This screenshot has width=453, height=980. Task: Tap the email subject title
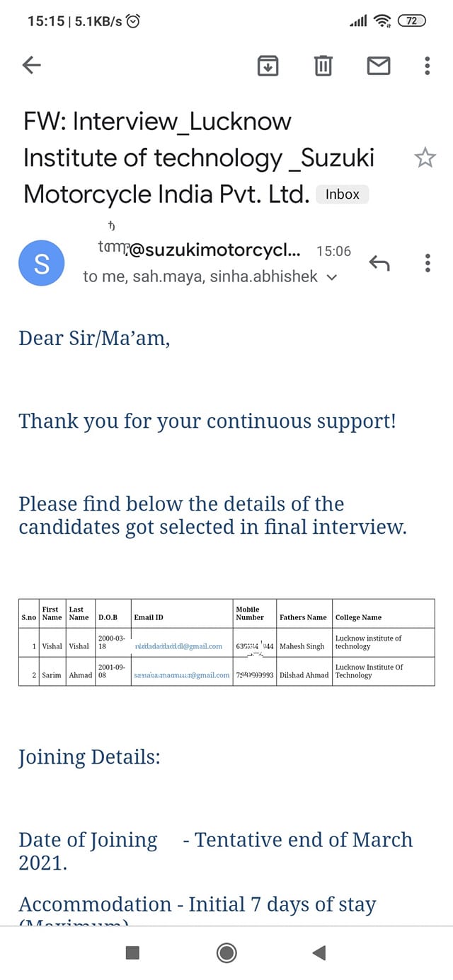[x=199, y=158]
